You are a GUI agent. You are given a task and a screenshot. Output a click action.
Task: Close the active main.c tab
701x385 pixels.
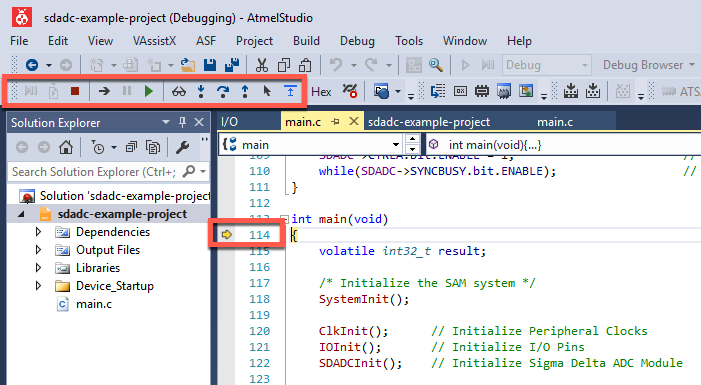(354, 121)
